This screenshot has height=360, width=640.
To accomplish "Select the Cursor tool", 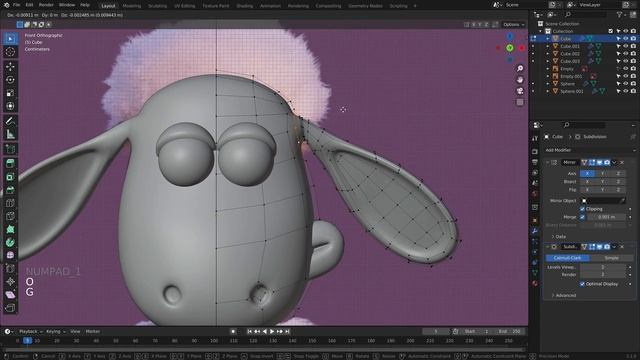I will pos(10,52).
